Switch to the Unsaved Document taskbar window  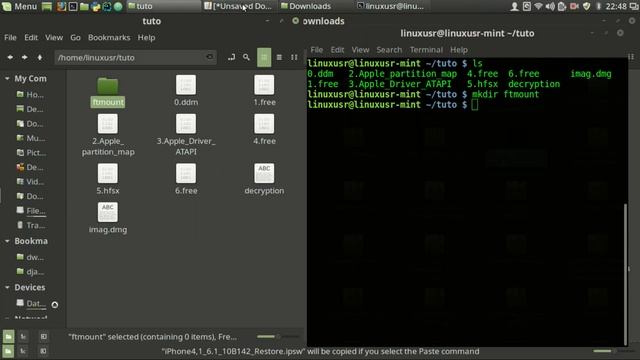pos(239,6)
